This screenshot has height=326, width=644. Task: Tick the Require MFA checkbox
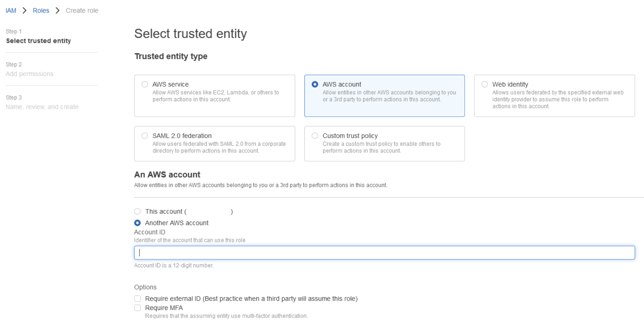[x=138, y=308]
